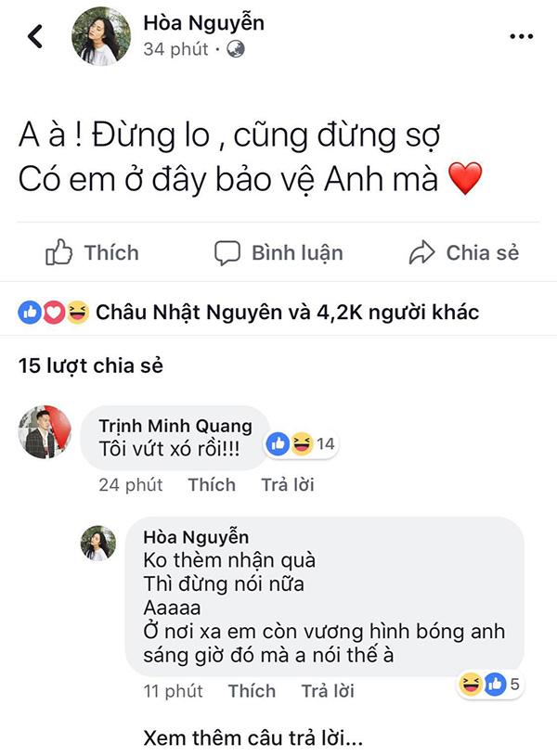Tap Hòa Nguyễn's avatar in the reply
This screenshot has height=756, width=557.
click(x=98, y=543)
